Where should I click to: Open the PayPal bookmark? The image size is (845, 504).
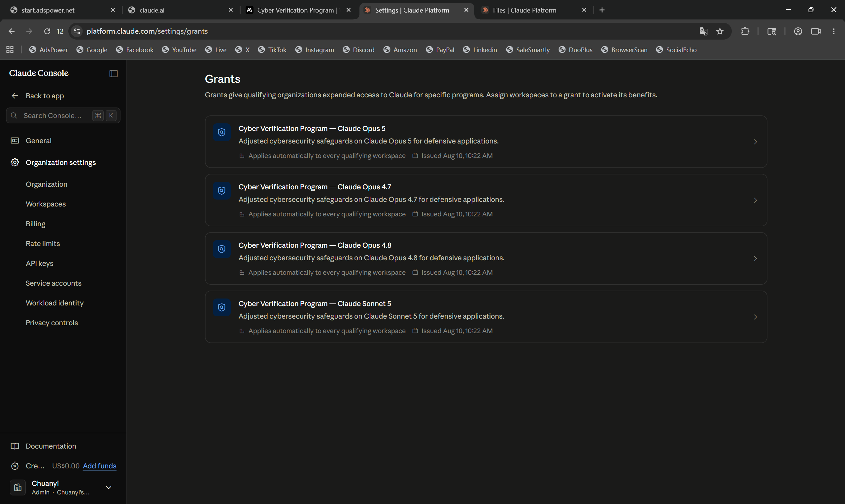click(x=440, y=49)
